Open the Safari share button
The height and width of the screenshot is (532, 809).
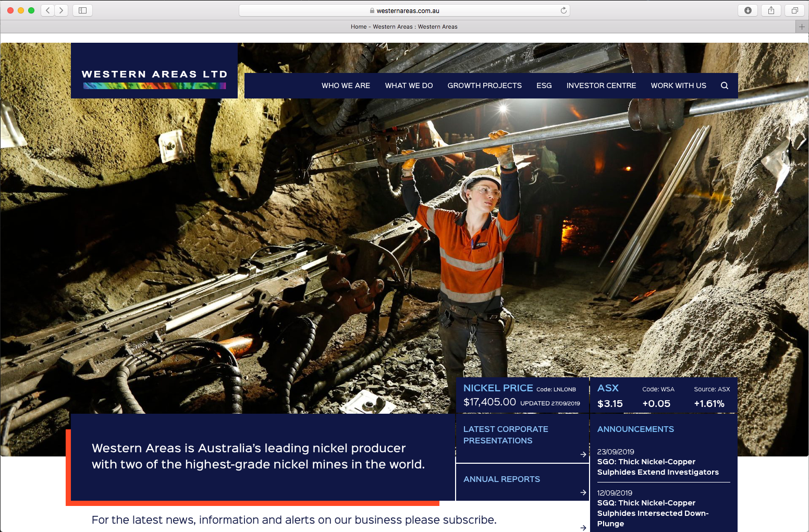pyautogui.click(x=771, y=10)
